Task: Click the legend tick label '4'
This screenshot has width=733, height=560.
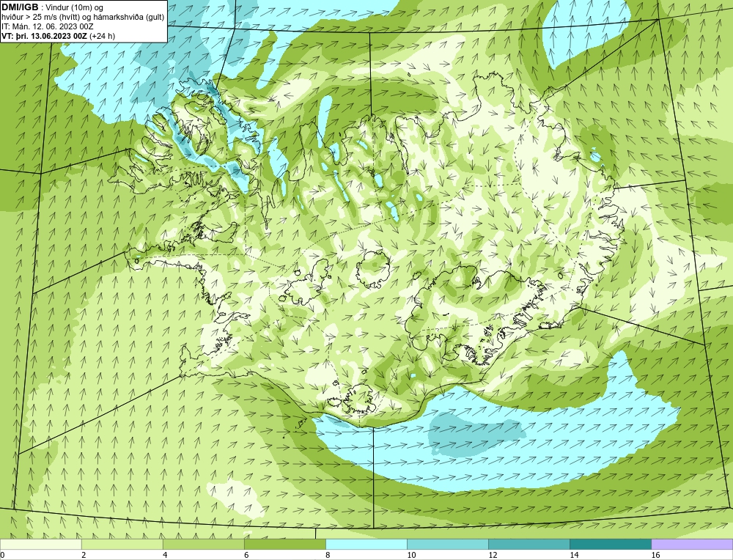Action: pyautogui.click(x=165, y=555)
